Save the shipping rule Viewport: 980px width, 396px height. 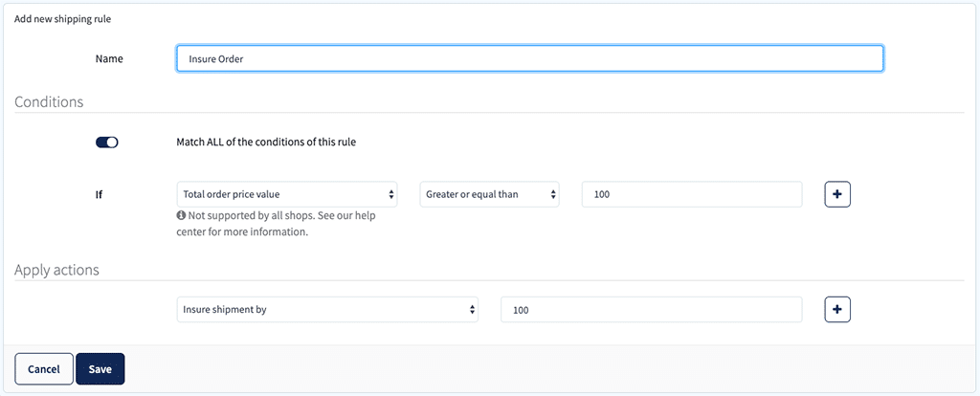pyautogui.click(x=100, y=368)
